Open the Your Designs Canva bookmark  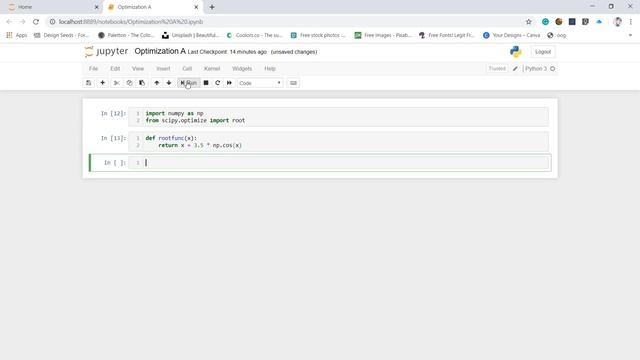pyautogui.click(x=511, y=36)
